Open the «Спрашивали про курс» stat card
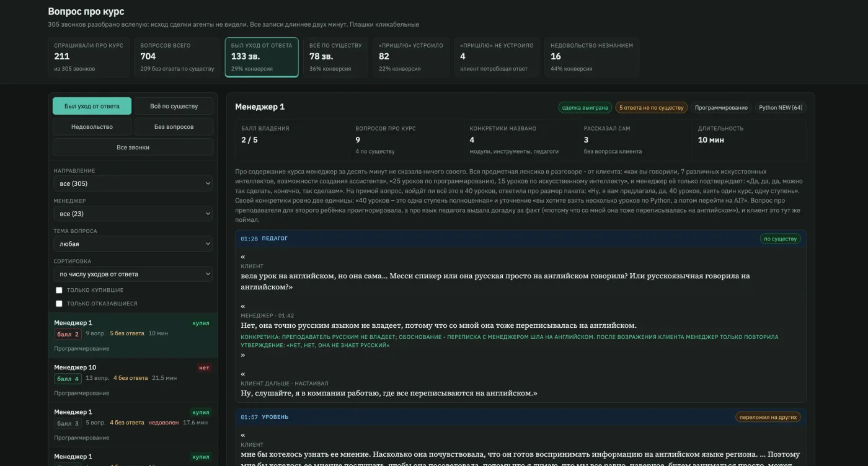Screen dimensions: 868x466 tap(89, 57)
